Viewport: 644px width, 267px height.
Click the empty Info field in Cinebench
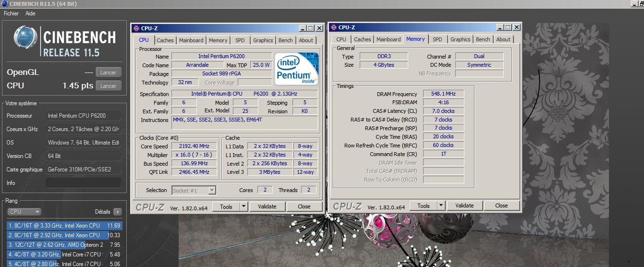click(83, 183)
